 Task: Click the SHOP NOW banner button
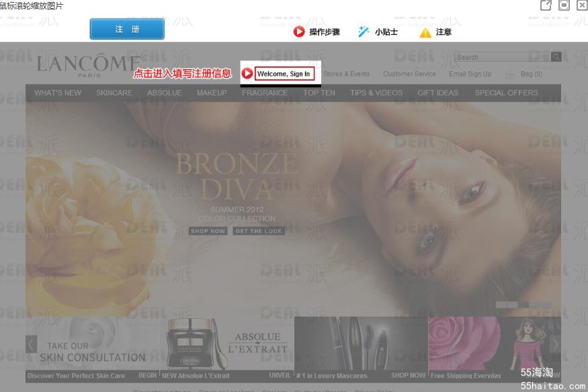coord(208,231)
